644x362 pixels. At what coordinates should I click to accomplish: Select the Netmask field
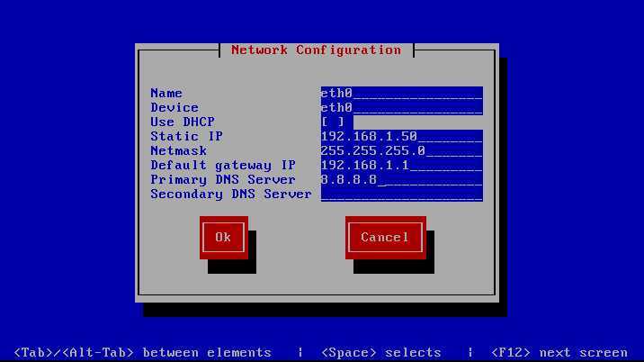(x=402, y=151)
